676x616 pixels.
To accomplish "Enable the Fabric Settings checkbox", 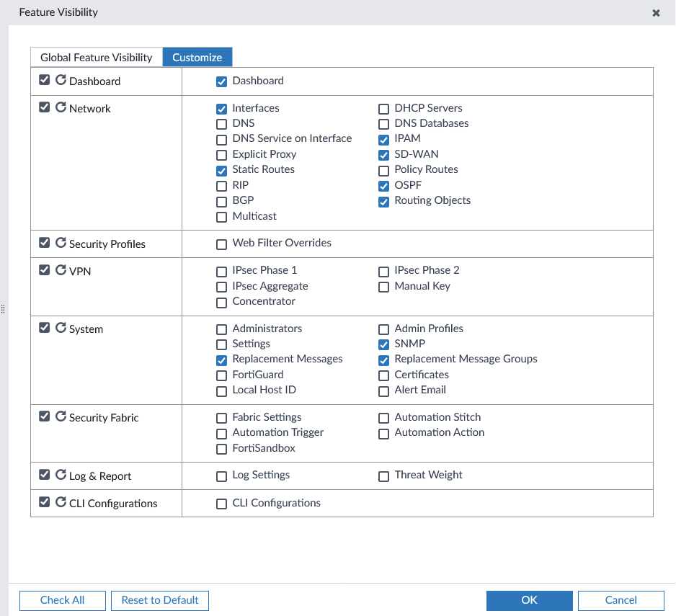I will click(221, 418).
